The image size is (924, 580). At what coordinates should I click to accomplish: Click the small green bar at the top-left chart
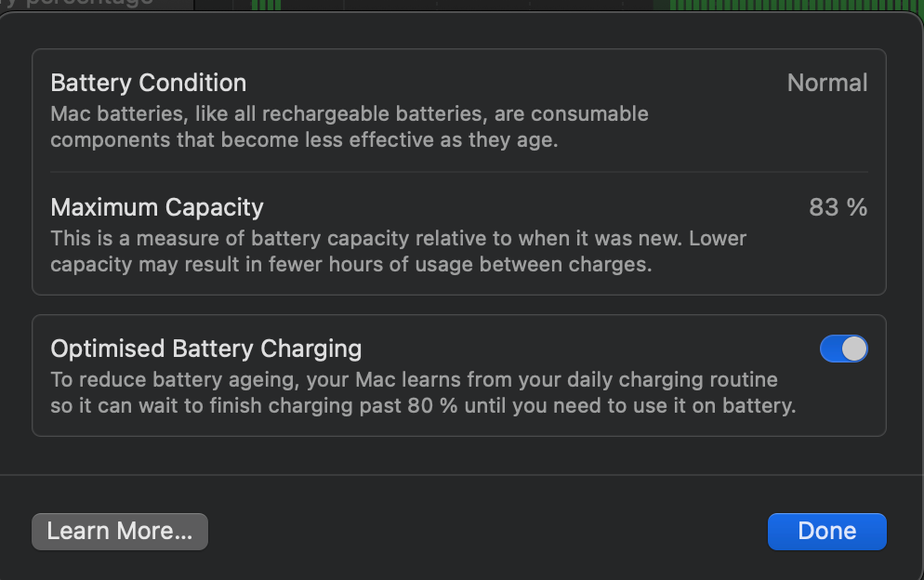266,5
